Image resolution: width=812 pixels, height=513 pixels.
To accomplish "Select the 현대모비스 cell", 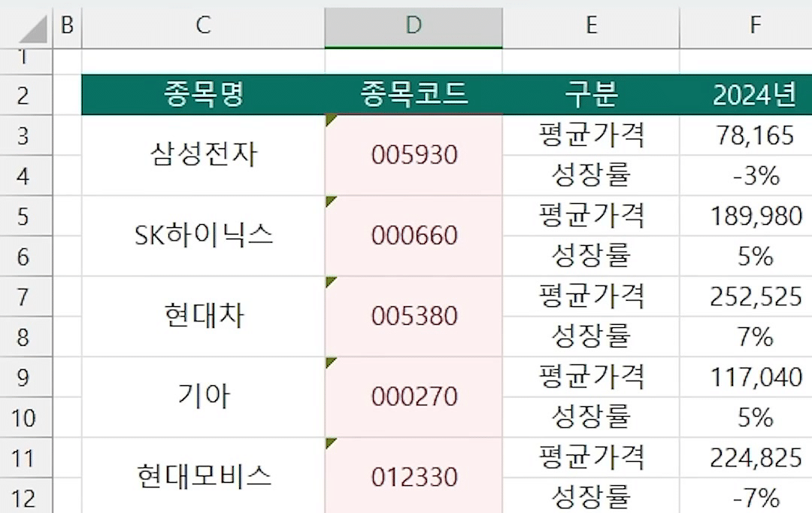I will pyautogui.click(x=204, y=475).
